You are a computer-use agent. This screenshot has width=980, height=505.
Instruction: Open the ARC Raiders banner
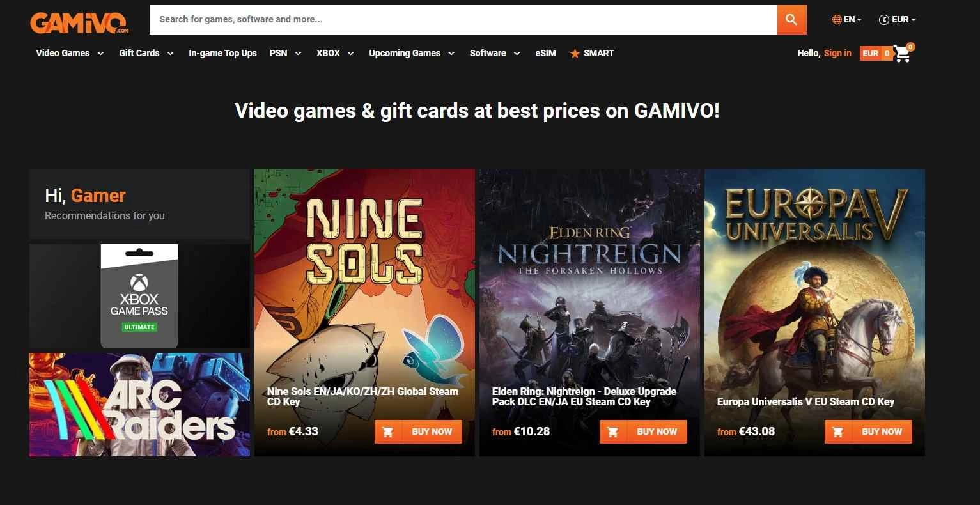coord(139,405)
